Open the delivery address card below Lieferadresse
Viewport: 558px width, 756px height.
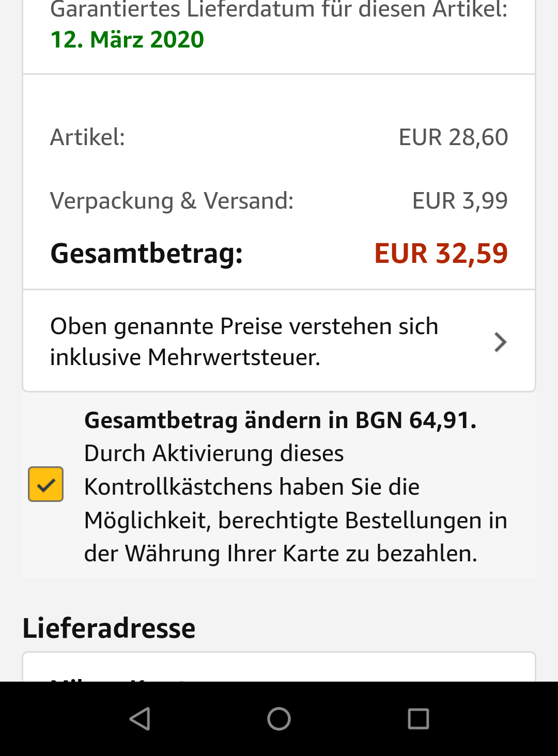[x=279, y=668]
